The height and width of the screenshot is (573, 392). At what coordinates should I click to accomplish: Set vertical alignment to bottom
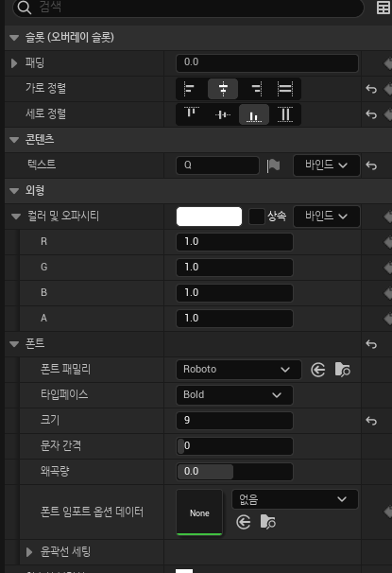(254, 114)
